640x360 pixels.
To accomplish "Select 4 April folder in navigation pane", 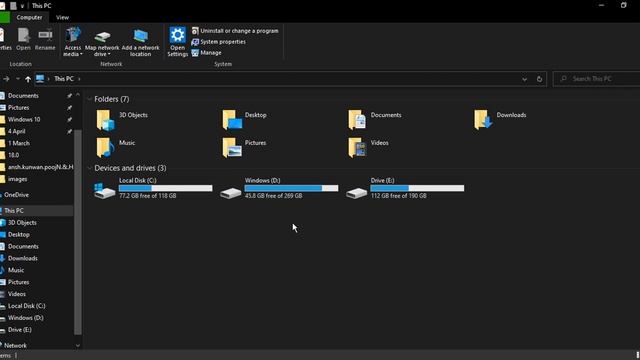I will point(16,131).
